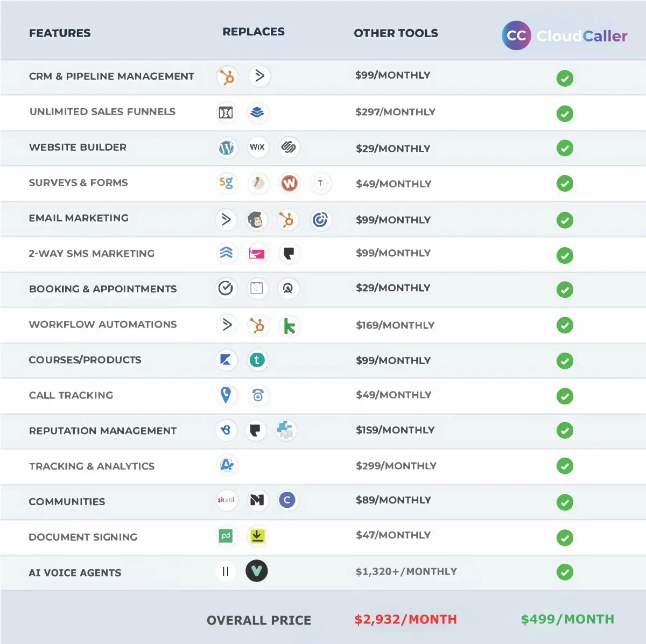Click green checkmark for AI Voice Agents
The height and width of the screenshot is (644, 646).
565,572
